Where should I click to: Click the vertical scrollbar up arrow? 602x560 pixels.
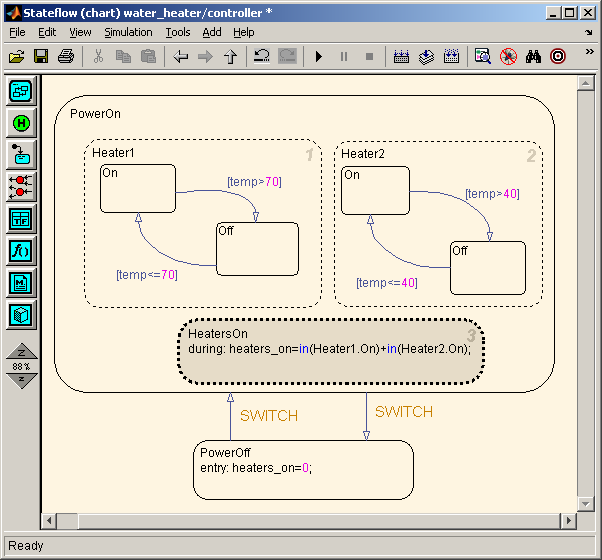tap(586, 83)
